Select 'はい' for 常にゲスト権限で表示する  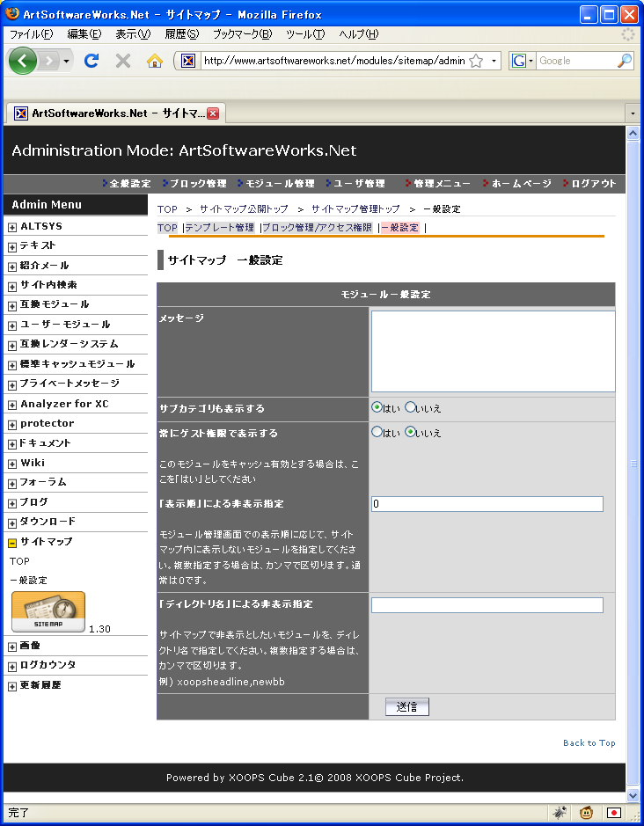tap(377, 432)
